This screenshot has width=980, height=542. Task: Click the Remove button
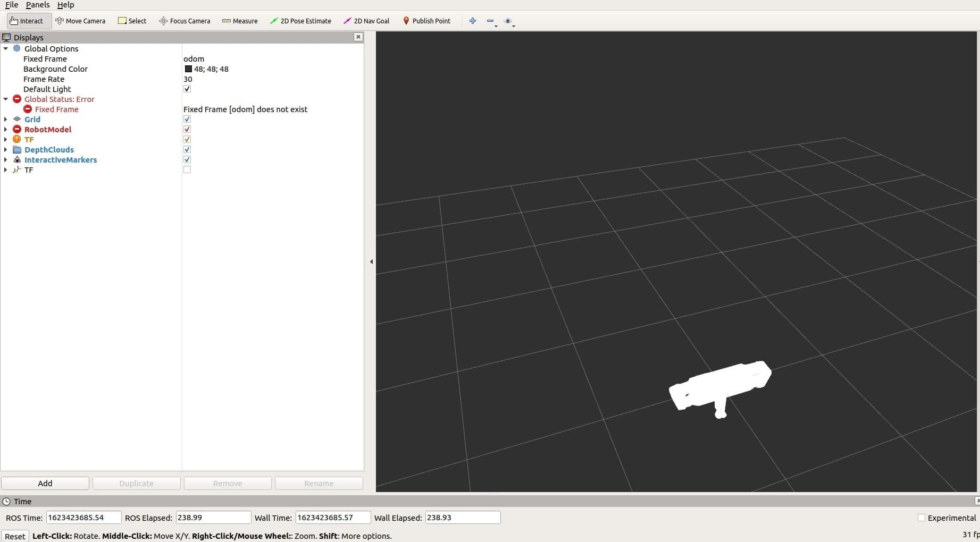pyautogui.click(x=228, y=483)
